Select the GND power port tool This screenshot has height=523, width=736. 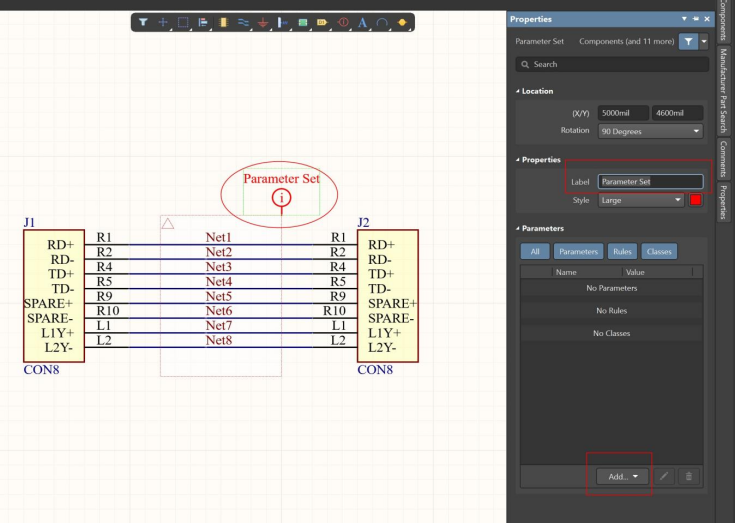pos(263,22)
